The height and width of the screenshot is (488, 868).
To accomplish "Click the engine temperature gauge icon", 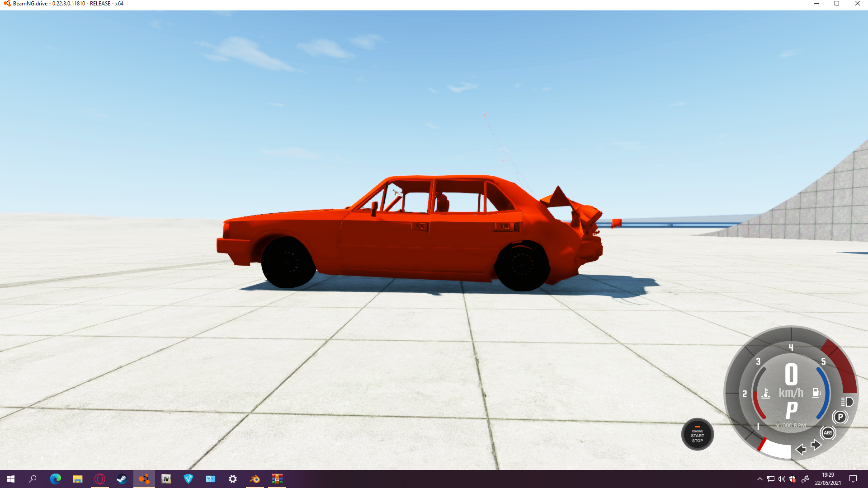I will 765,393.
